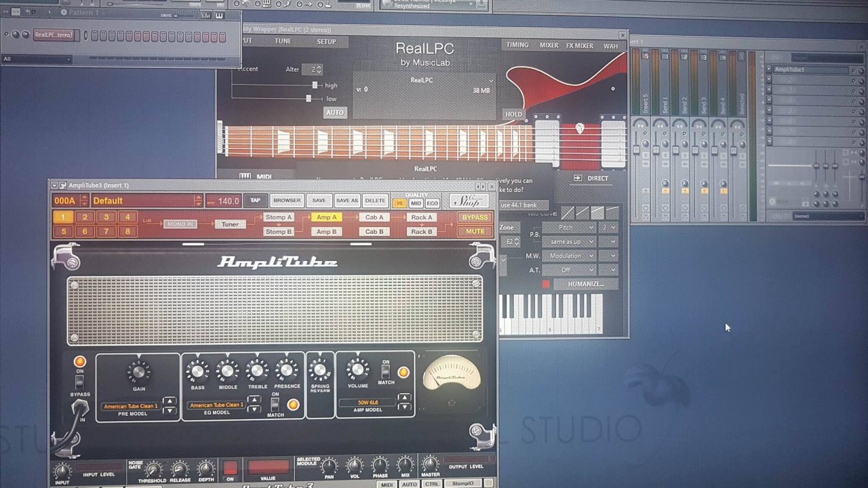
Task: Select previous Amp Model with up arrow
Action: 404,397
